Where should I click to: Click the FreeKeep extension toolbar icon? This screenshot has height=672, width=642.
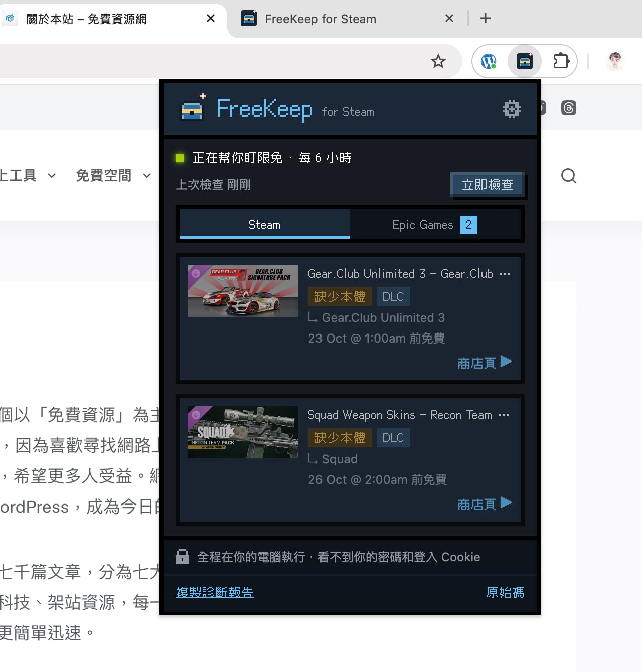tap(525, 61)
